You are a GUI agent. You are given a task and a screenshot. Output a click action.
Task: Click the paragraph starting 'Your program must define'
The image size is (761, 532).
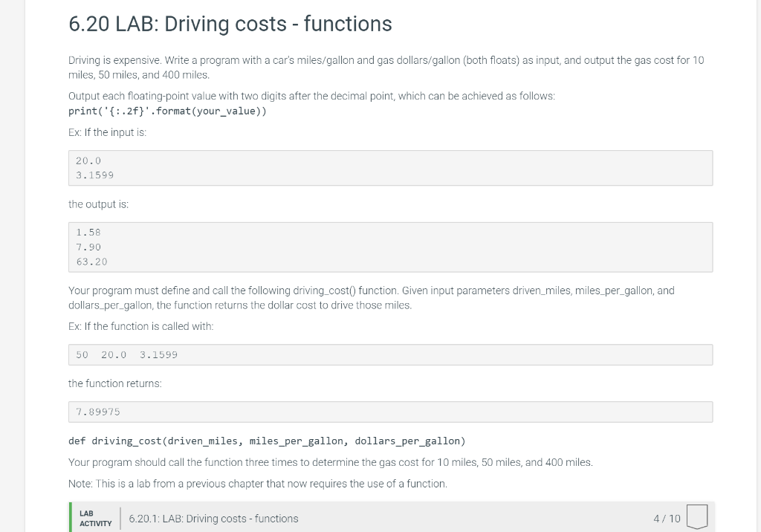372,298
